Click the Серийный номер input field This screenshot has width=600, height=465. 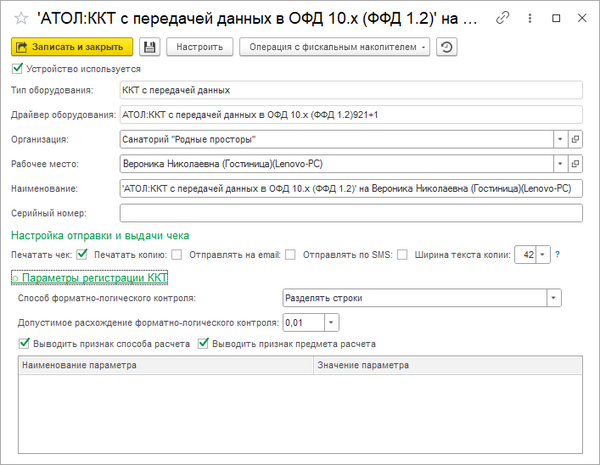(x=351, y=213)
